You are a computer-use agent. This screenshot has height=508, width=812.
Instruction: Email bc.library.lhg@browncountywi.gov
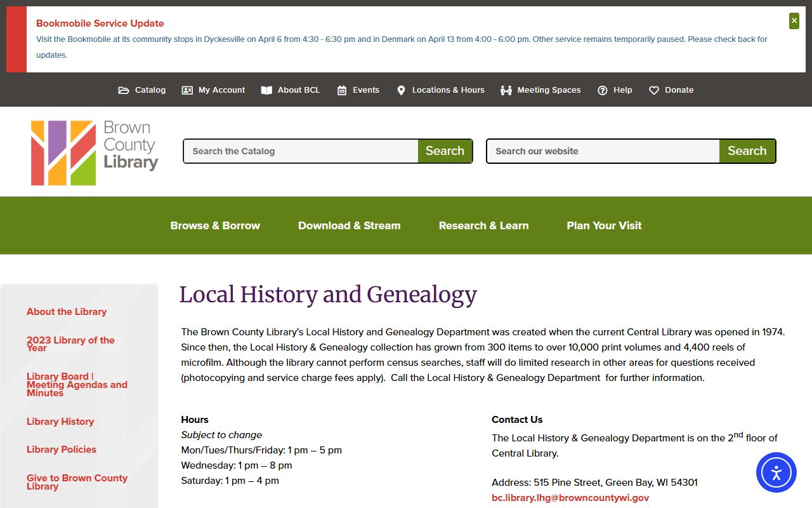point(570,498)
